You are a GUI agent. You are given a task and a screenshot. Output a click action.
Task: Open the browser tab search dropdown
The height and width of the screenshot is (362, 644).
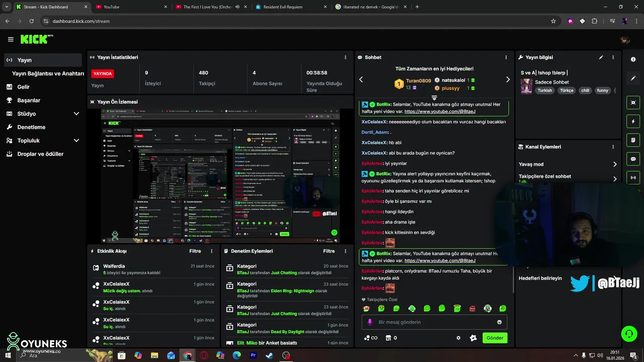coord(6,7)
